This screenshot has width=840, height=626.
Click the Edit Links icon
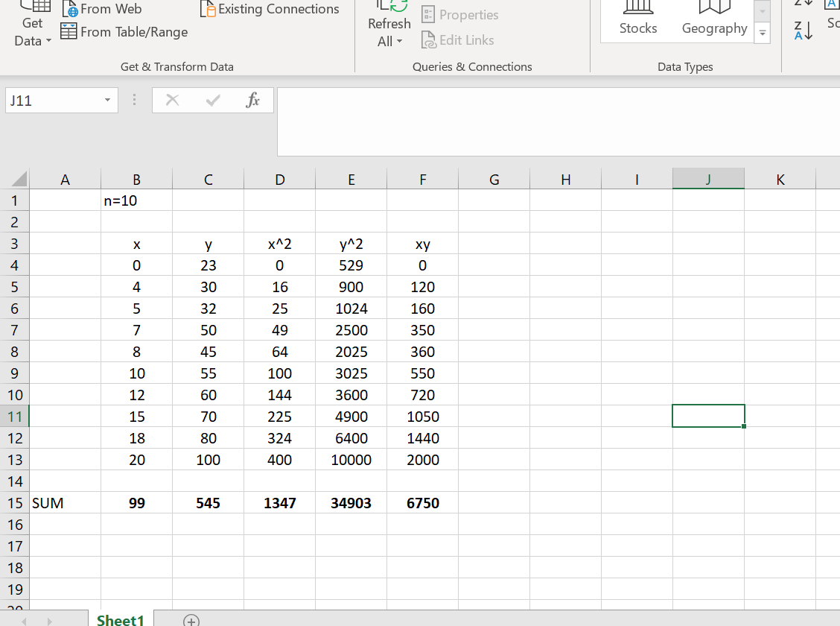pos(429,40)
